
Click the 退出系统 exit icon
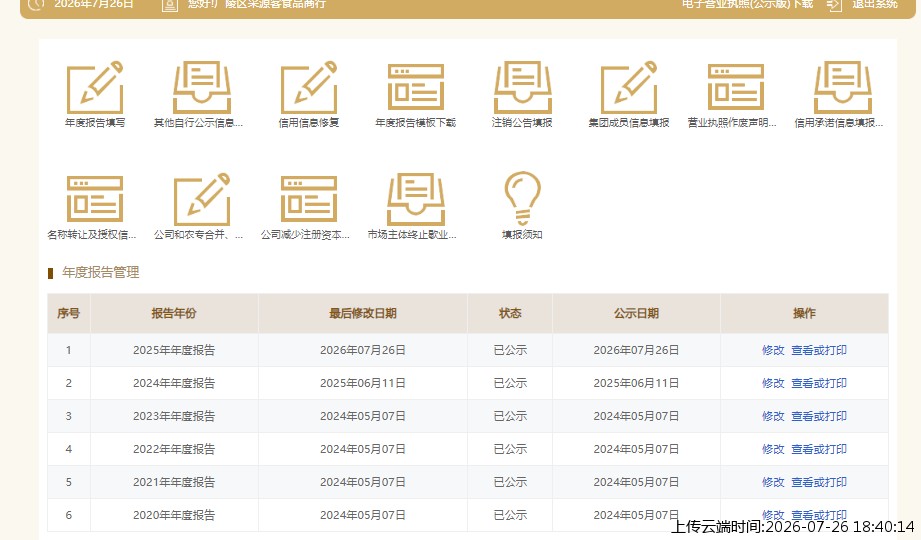click(833, 5)
